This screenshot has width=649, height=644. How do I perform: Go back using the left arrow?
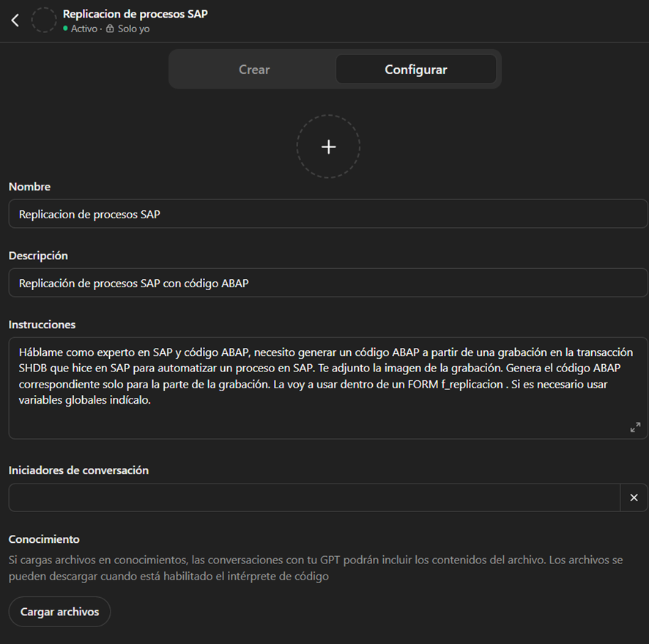point(15,21)
